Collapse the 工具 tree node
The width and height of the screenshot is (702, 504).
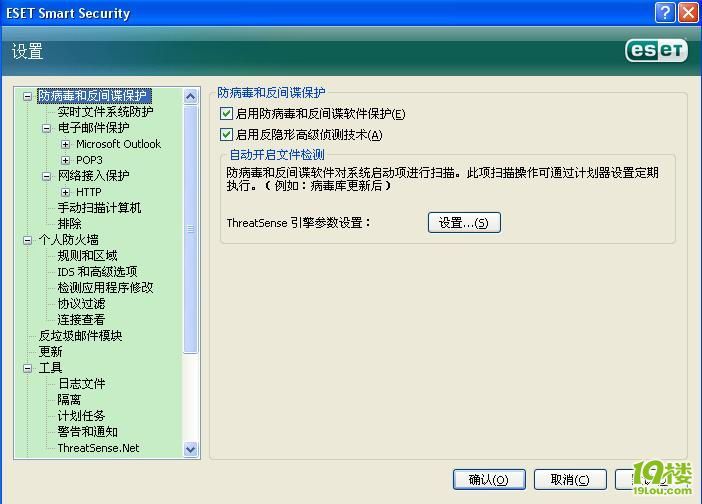tap(27, 368)
